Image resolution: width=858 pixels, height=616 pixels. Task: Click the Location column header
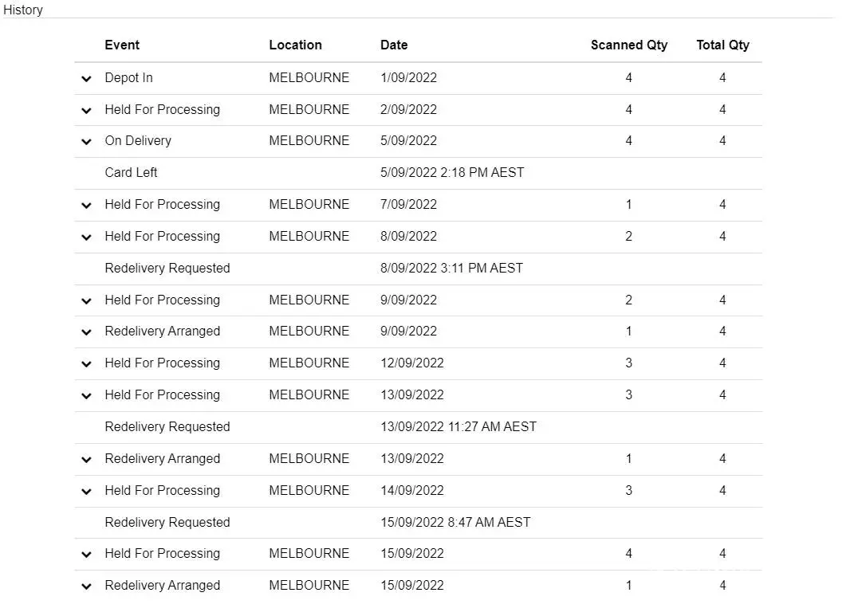point(295,45)
